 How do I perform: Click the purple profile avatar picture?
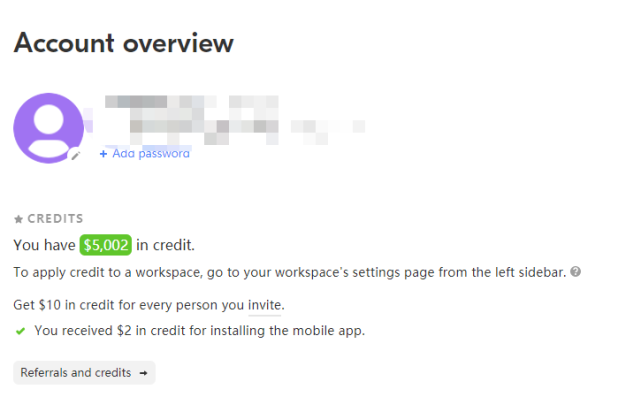(x=48, y=128)
